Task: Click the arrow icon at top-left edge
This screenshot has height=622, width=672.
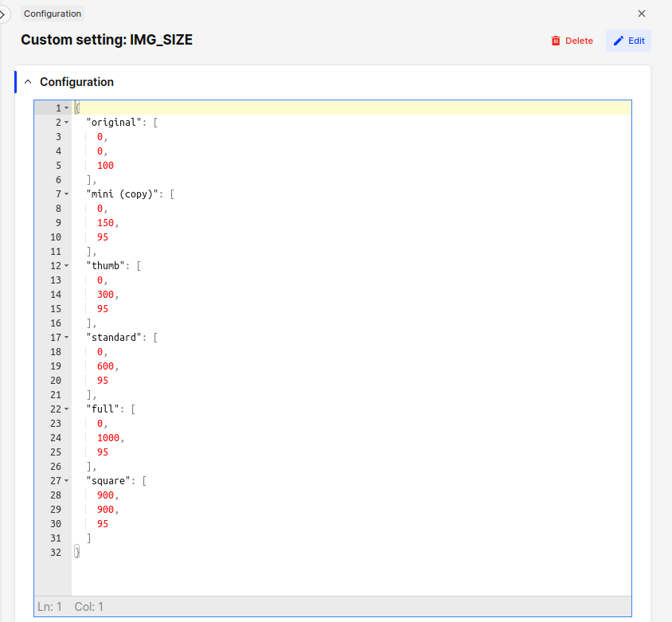Action: (x=3, y=14)
